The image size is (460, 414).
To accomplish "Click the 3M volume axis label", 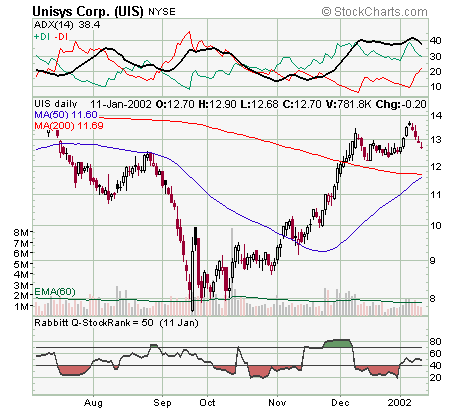I will pyautogui.click(x=21, y=285).
